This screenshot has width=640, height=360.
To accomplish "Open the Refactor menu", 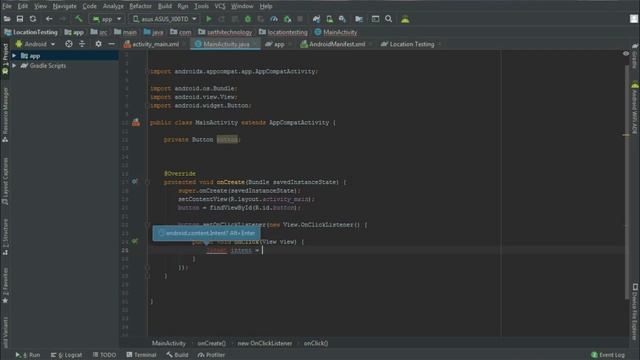I will [140, 6].
